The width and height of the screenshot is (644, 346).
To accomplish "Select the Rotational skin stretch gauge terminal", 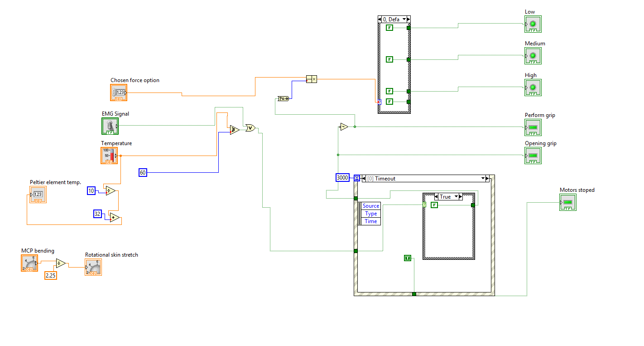I will [x=93, y=267].
